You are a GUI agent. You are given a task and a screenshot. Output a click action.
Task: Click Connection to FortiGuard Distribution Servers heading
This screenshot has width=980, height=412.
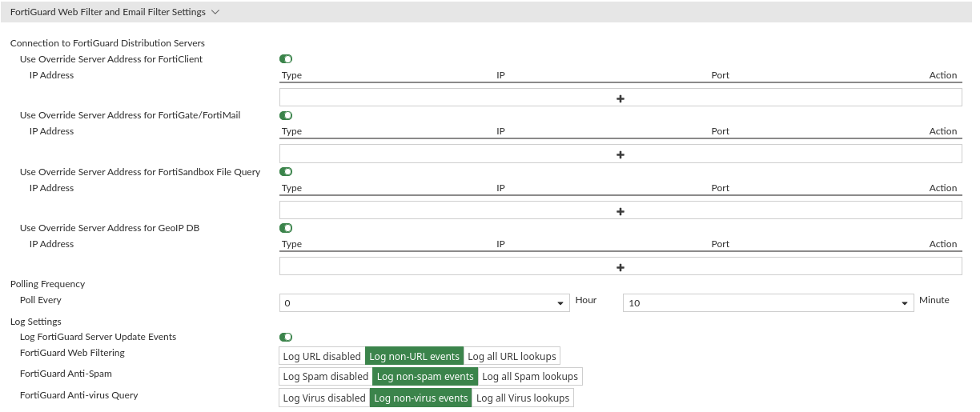[x=107, y=43]
